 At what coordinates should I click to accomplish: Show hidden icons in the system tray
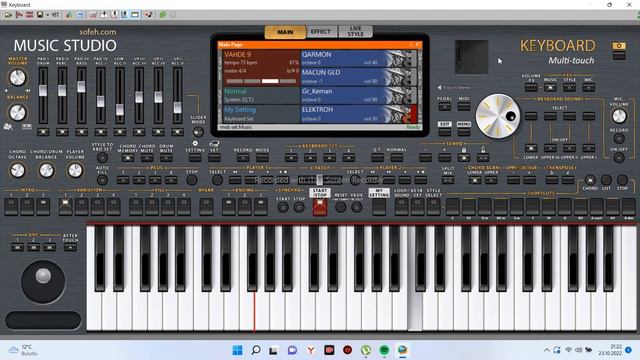[547, 350]
